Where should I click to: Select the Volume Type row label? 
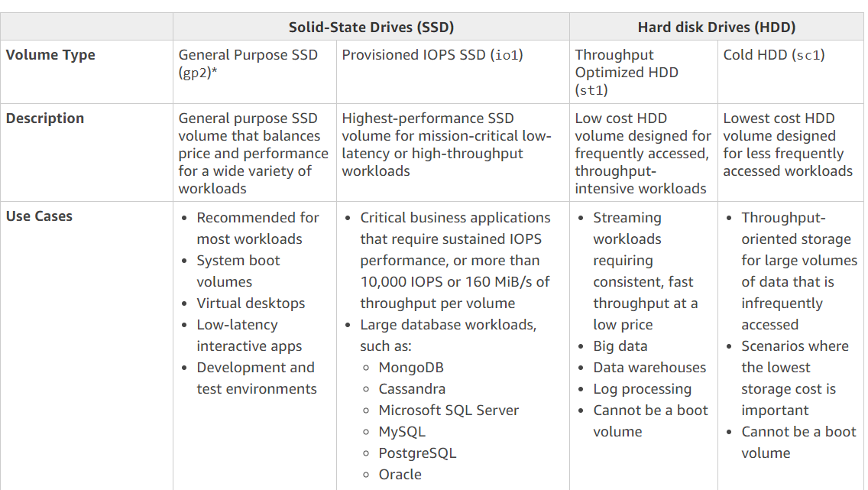click(x=50, y=55)
